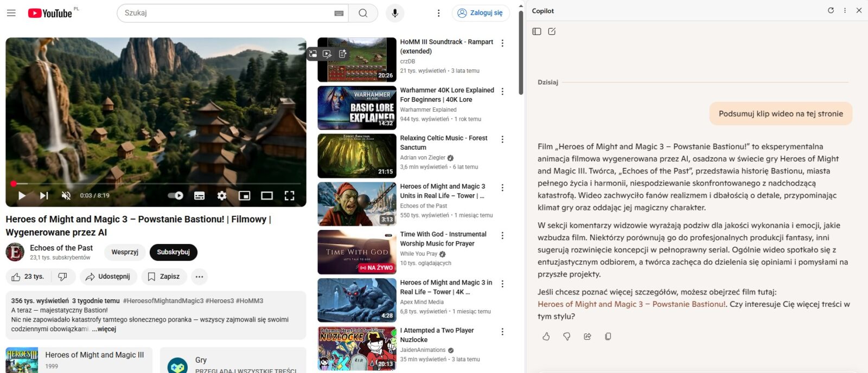
Task: Open options menu for Warhammer 40K video
Action: click(502, 92)
